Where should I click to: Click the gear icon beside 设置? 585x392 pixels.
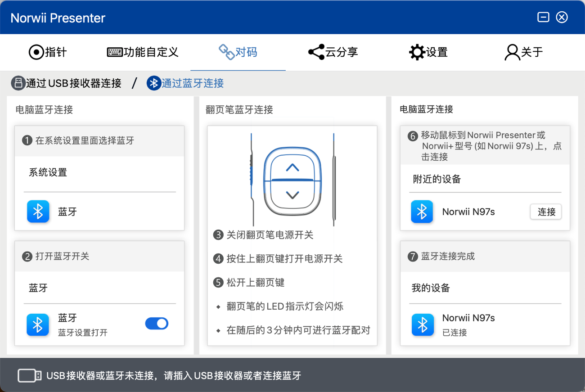click(x=417, y=52)
